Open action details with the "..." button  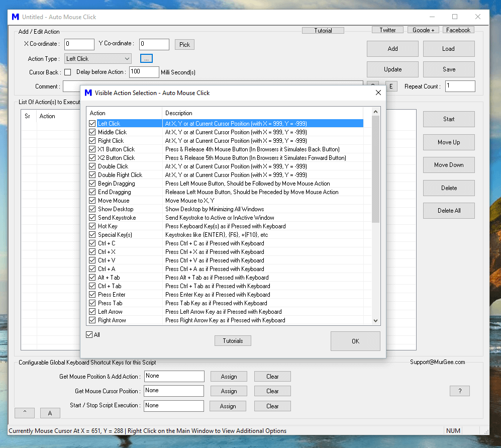point(146,58)
